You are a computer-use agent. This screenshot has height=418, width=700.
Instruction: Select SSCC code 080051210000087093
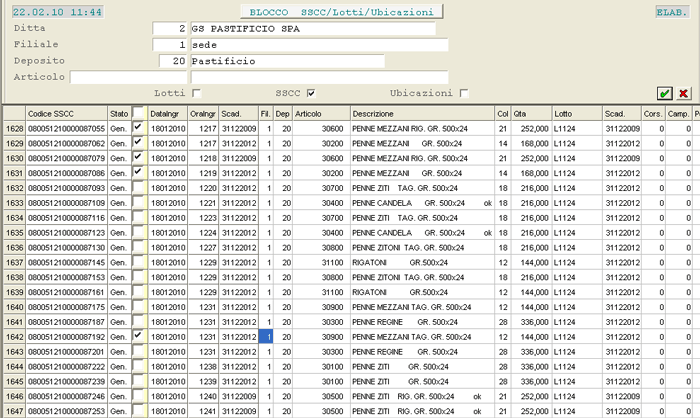67,188
